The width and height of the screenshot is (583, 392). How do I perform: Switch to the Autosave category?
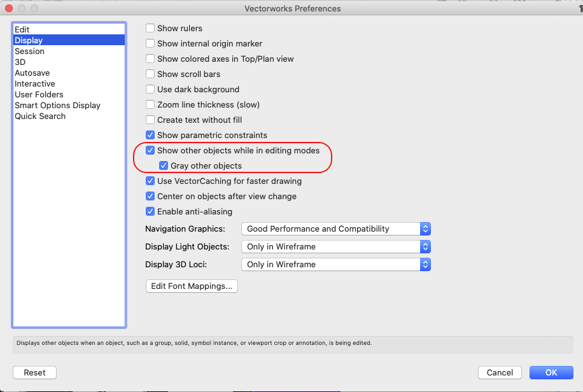click(32, 73)
